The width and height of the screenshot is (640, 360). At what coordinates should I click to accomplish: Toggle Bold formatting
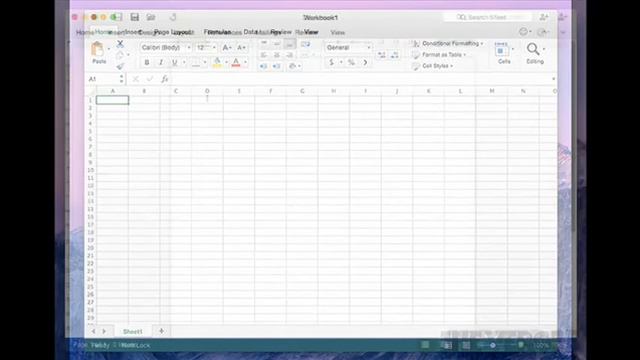coord(147,62)
